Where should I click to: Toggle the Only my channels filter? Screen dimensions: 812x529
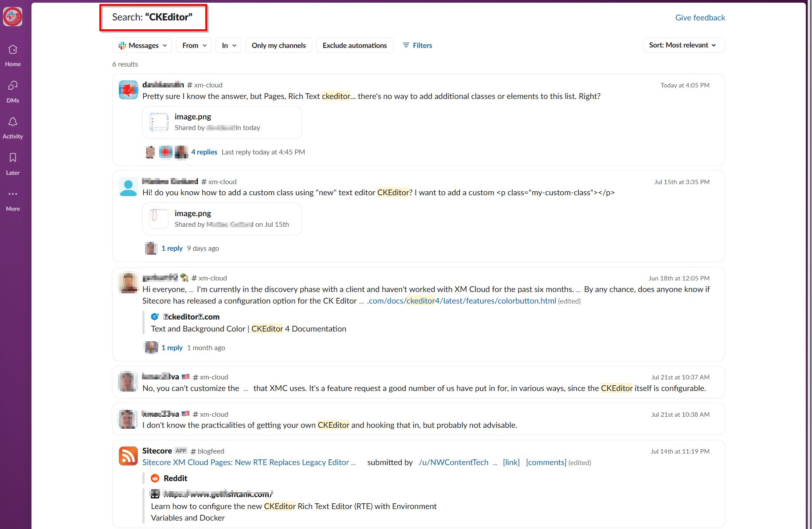279,45
